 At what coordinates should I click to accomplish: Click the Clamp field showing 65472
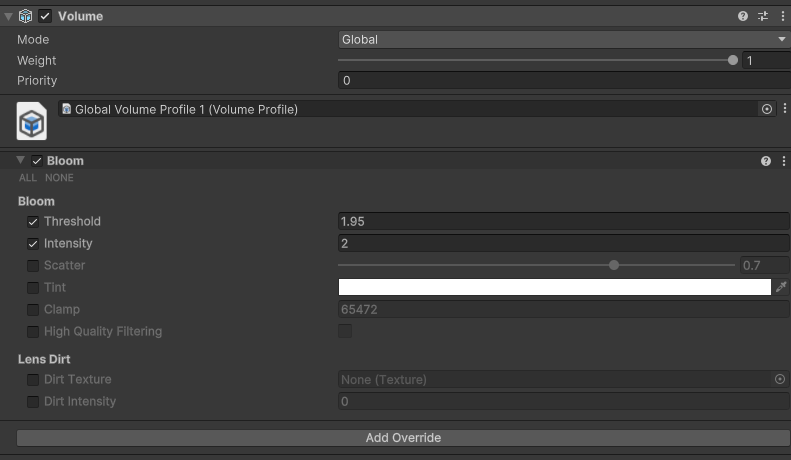[563, 309]
